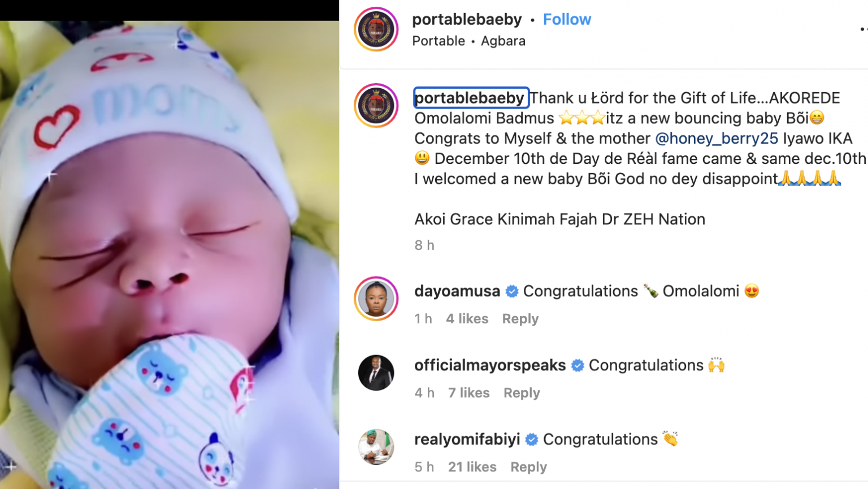Open officialmayorspeaks' profile avatar
The height and width of the screenshot is (489, 868).
[376, 373]
